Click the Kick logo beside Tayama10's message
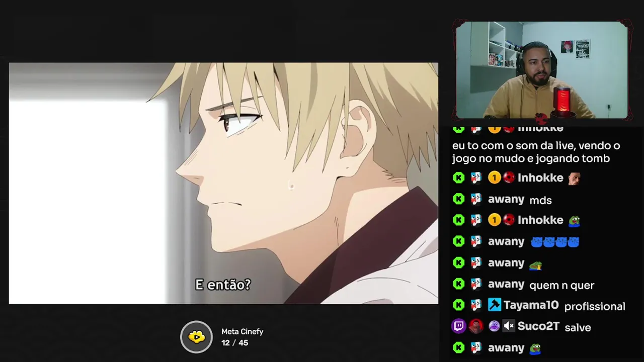This screenshot has width=644, height=362. pos(459,305)
